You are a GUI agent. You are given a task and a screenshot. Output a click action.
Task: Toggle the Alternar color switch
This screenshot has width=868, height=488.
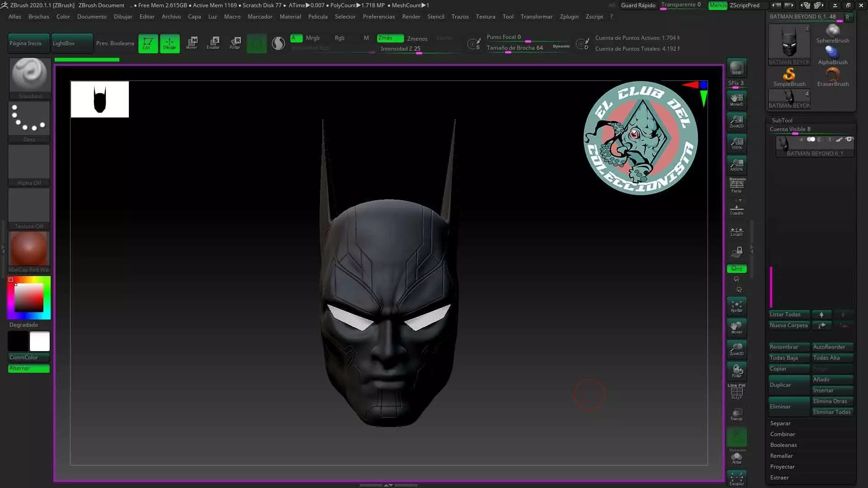coord(29,368)
